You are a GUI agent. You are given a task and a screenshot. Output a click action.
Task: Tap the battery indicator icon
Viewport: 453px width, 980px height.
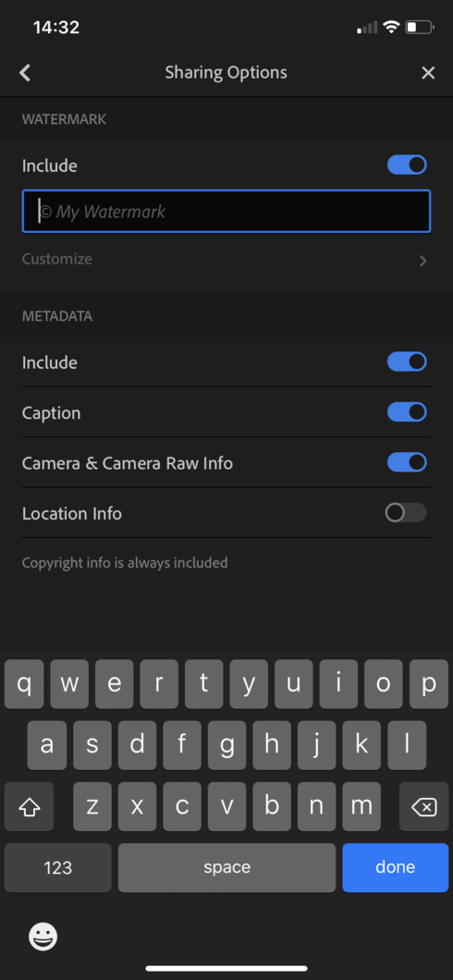(420, 27)
